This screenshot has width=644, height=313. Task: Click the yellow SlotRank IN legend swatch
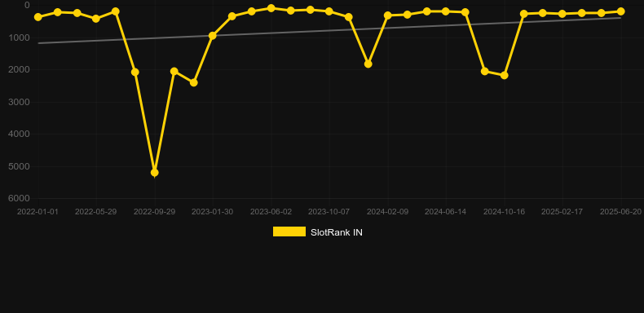click(289, 231)
